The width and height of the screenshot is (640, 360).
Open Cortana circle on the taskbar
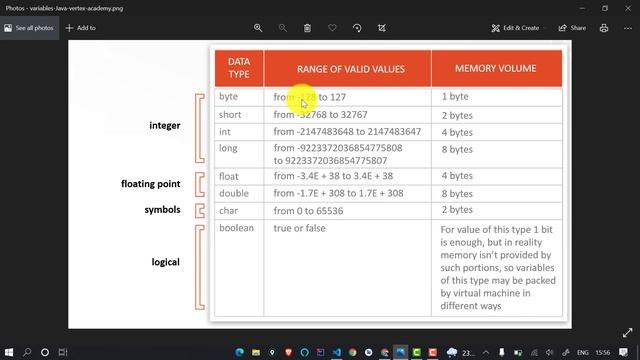click(45, 352)
